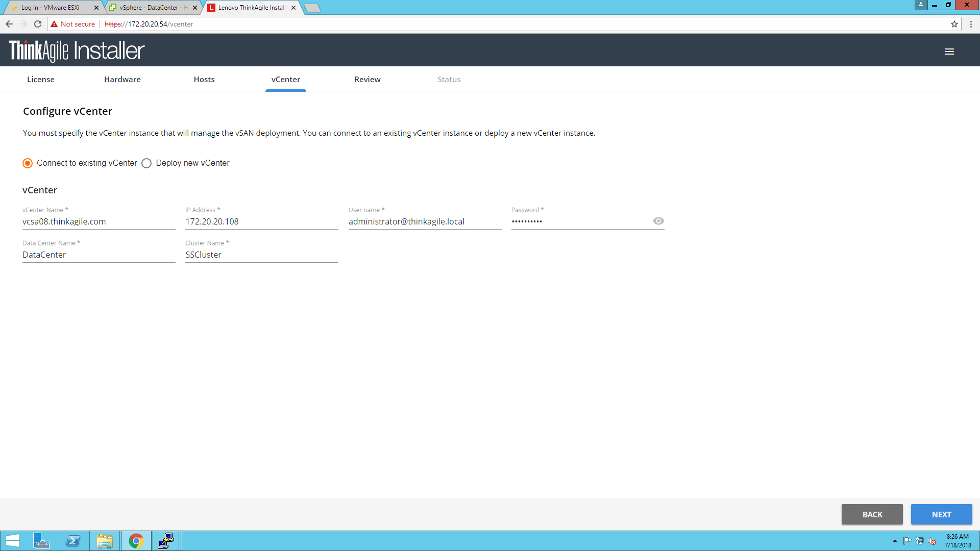Switch to the Hosts tab
Viewport: 980px width, 551px height.
(204, 80)
